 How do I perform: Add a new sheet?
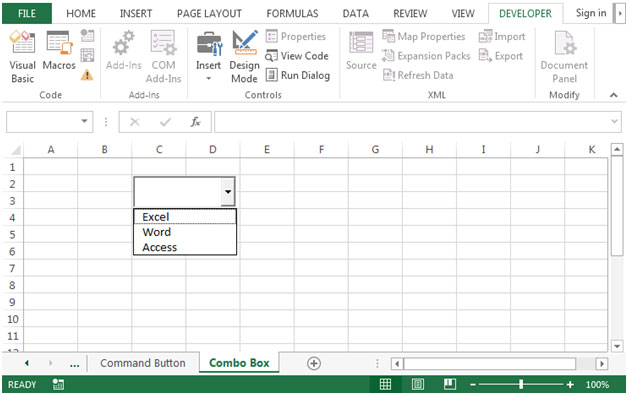[x=314, y=363]
